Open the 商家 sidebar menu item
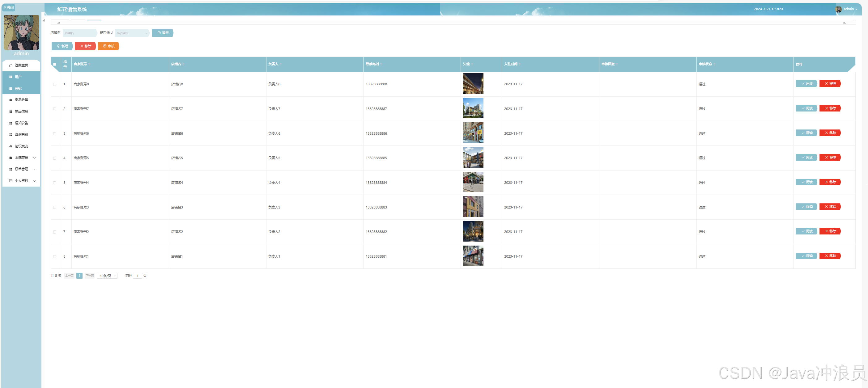Screen dimensions: 868x388 (19, 89)
